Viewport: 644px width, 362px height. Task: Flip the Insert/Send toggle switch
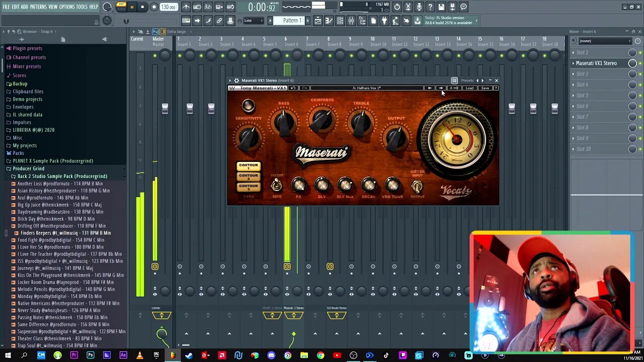(x=276, y=186)
